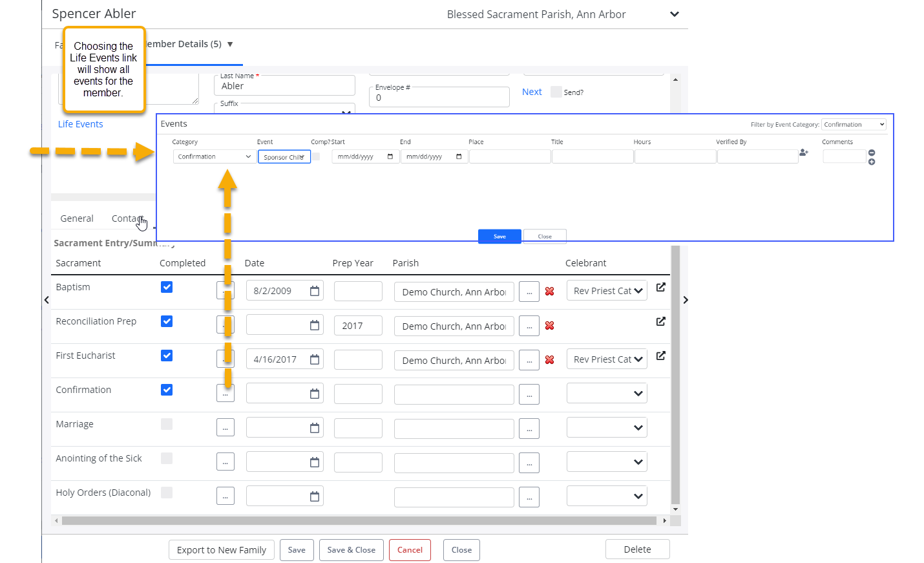Open the Baptism celebrant dropdown
924x563 pixels.
(x=607, y=291)
